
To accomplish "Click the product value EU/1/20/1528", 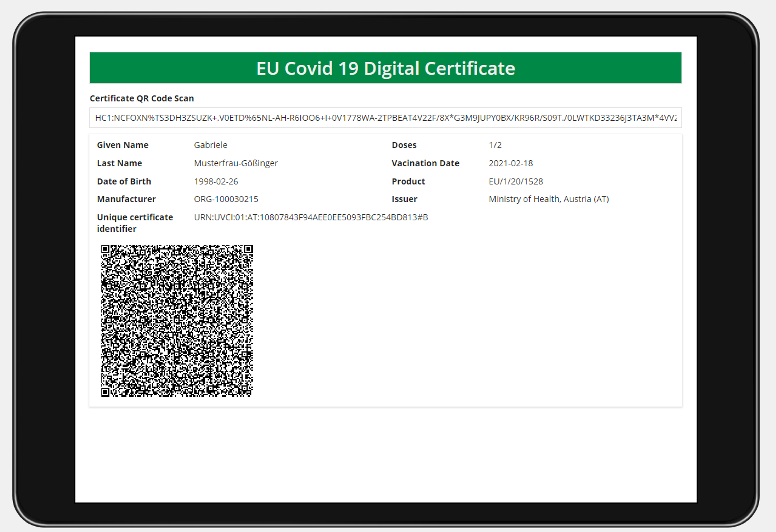I will pos(516,182).
